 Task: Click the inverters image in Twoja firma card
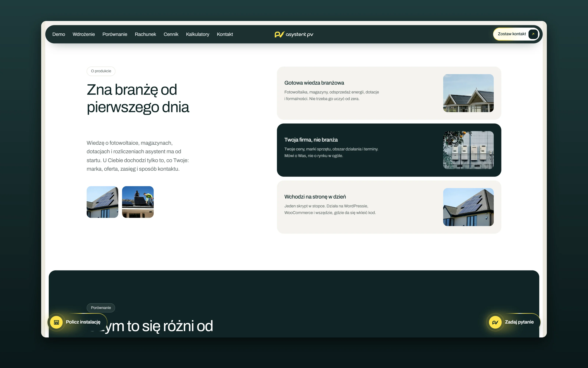pos(468,150)
